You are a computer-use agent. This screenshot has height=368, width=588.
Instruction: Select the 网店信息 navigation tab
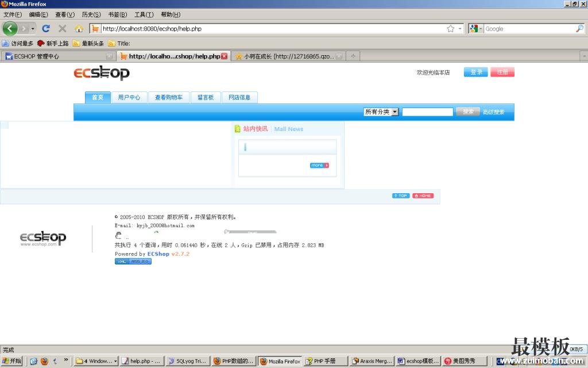[239, 97]
